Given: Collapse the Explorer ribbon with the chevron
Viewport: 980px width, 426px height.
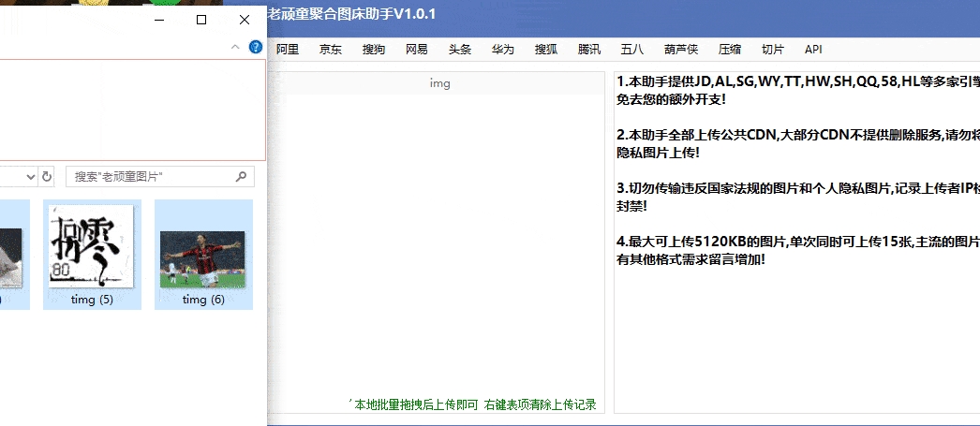Looking at the screenshot, I should (234, 47).
